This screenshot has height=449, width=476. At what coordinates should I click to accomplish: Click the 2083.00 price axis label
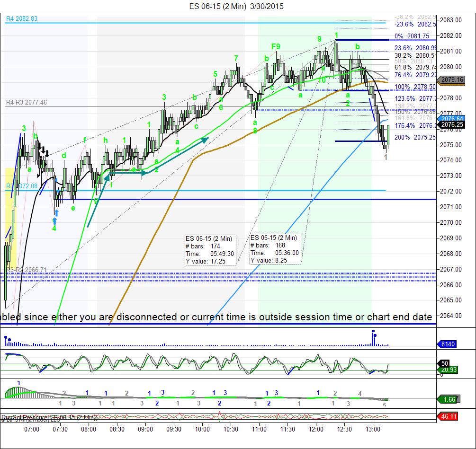tap(451, 20)
